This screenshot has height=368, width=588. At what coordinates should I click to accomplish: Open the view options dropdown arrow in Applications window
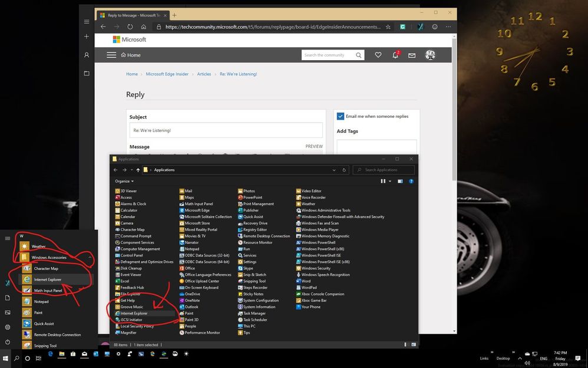(390, 181)
